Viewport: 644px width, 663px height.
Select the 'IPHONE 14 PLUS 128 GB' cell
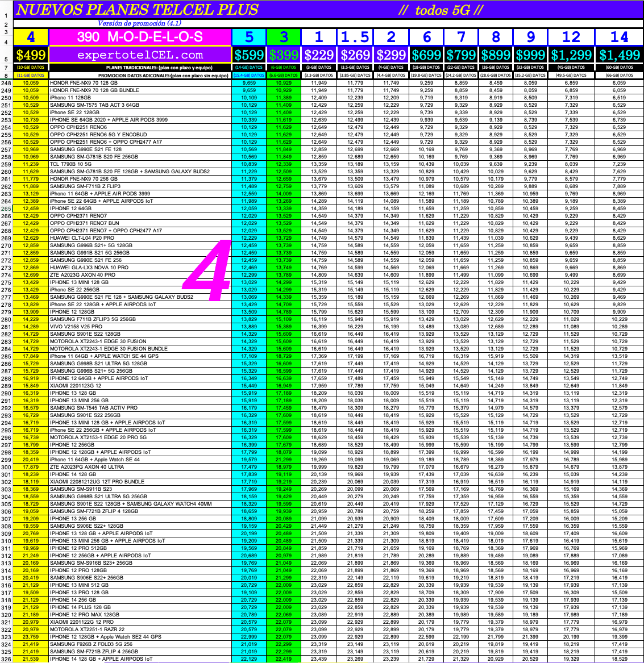pos(140,608)
